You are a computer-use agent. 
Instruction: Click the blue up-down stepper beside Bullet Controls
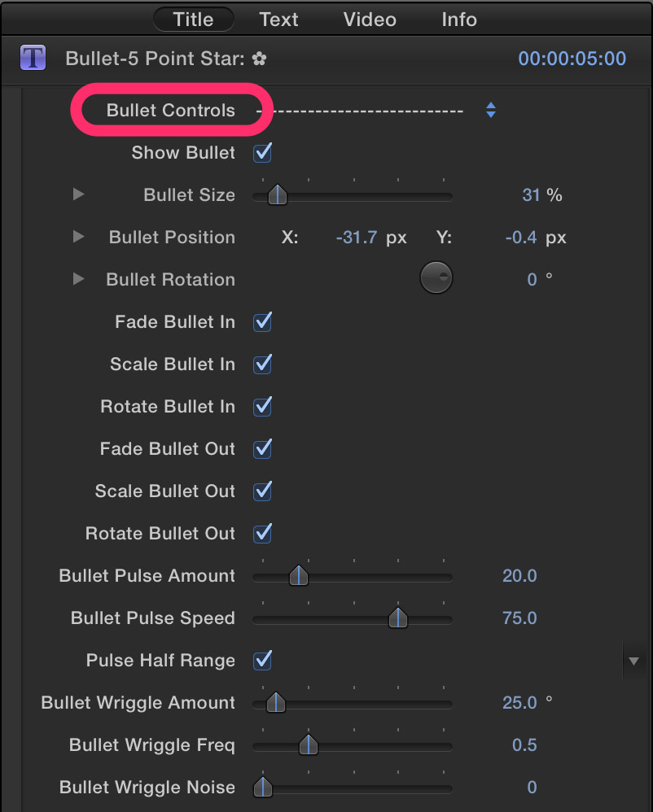[491, 110]
